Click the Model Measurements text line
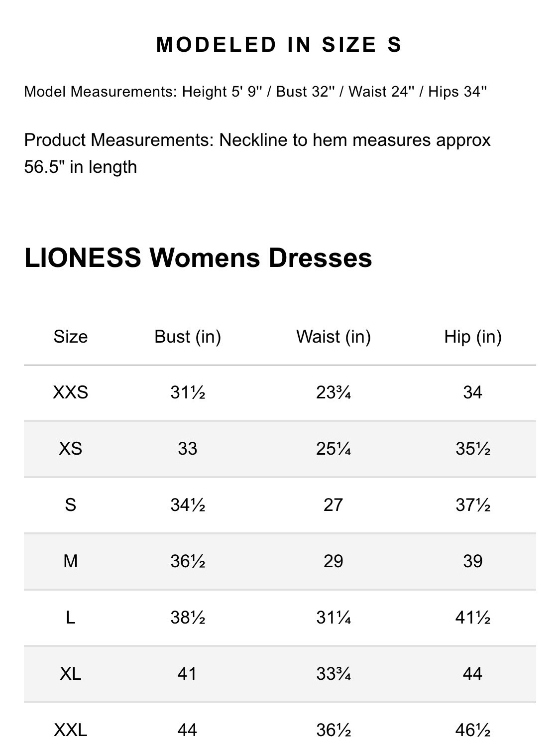This screenshot has width=560, height=755. point(255,92)
